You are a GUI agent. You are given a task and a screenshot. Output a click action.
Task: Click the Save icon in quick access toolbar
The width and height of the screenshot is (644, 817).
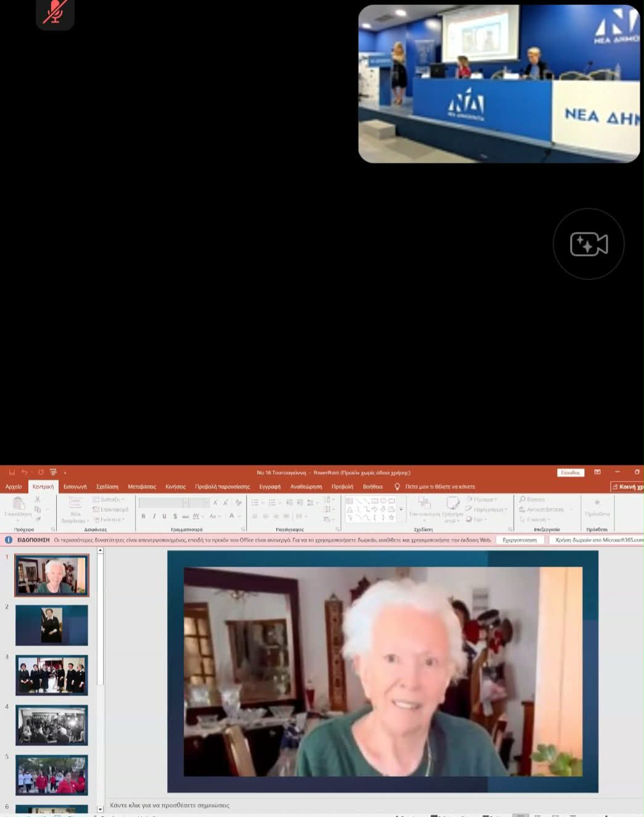tap(12, 472)
